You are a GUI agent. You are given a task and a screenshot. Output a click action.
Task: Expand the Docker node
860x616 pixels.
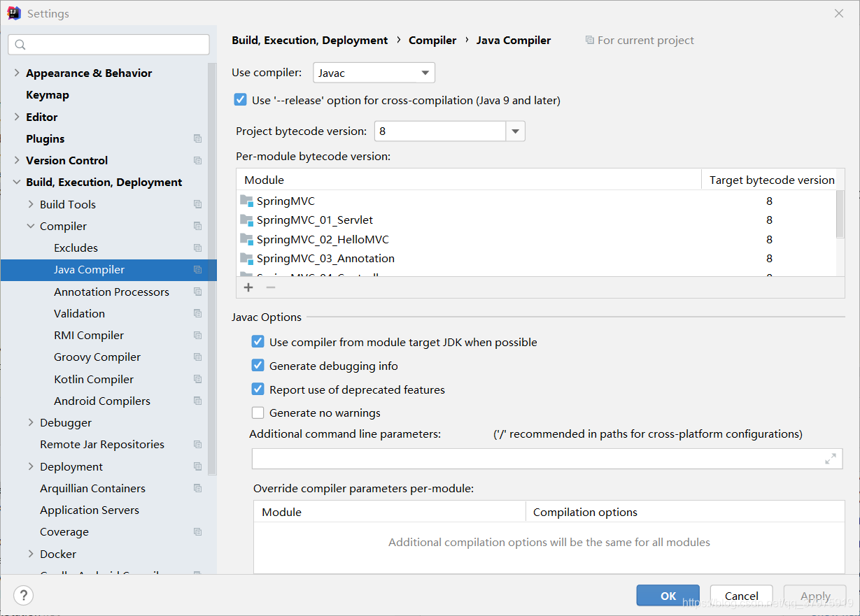pos(31,554)
